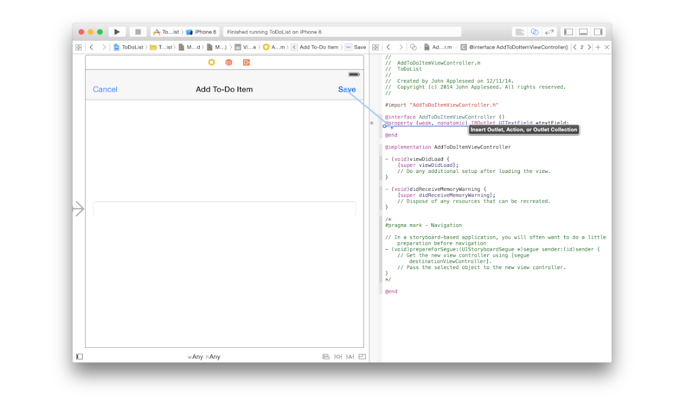Open the wAny hAny size class control
Screen dimensions: 680x403
click(204, 357)
